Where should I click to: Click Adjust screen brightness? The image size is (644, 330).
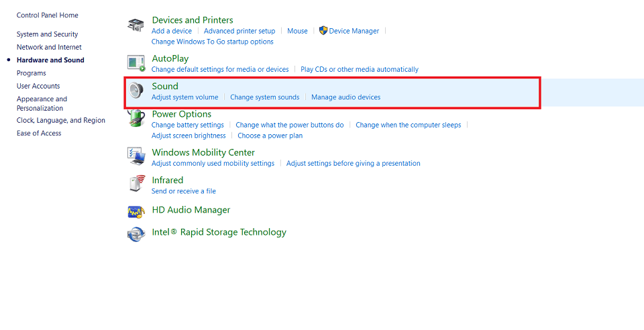coord(189,135)
